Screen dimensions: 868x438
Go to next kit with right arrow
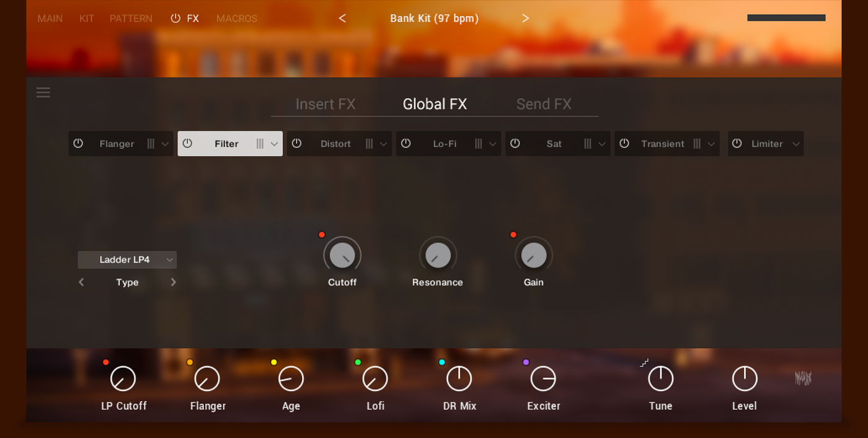point(525,19)
